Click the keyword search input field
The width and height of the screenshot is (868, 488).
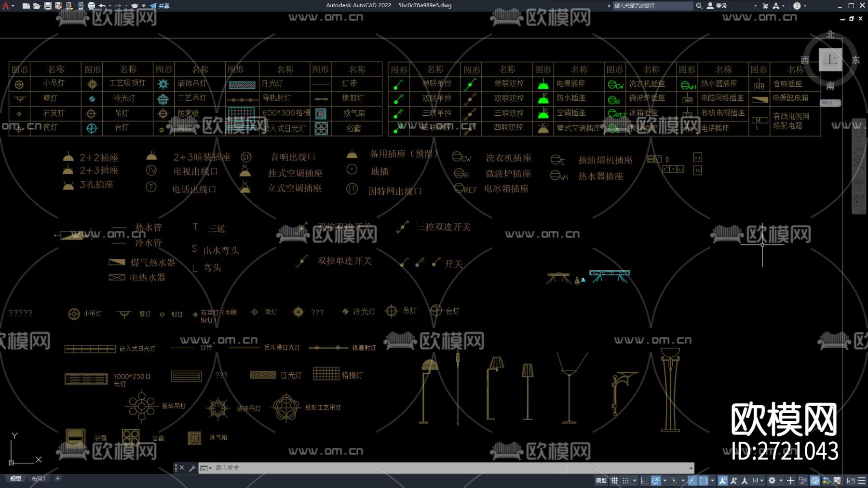tap(652, 6)
